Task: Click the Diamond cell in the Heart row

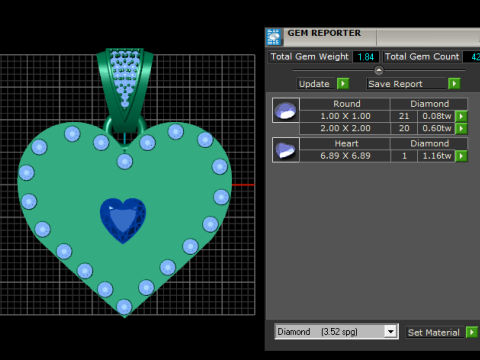Action: tap(429, 144)
